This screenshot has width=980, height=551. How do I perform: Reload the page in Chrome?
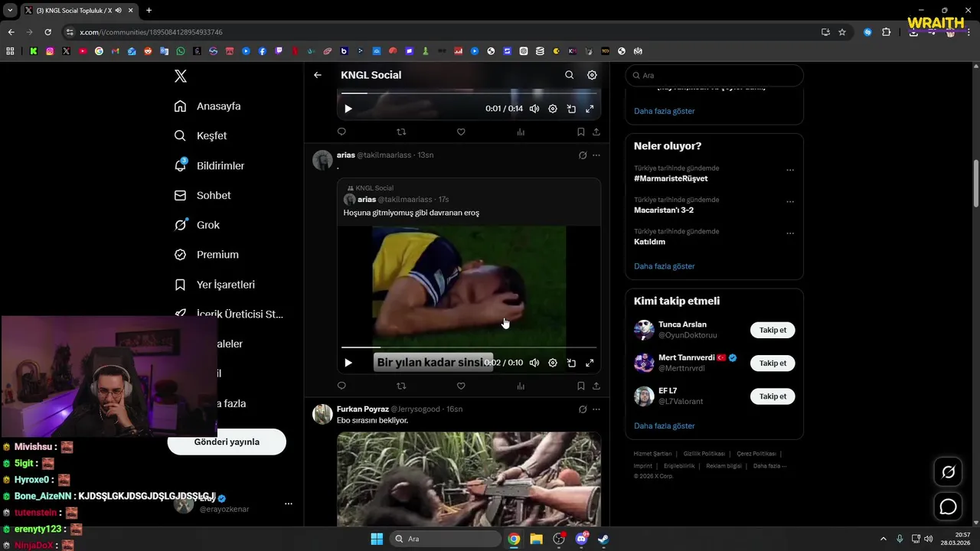tap(47, 32)
